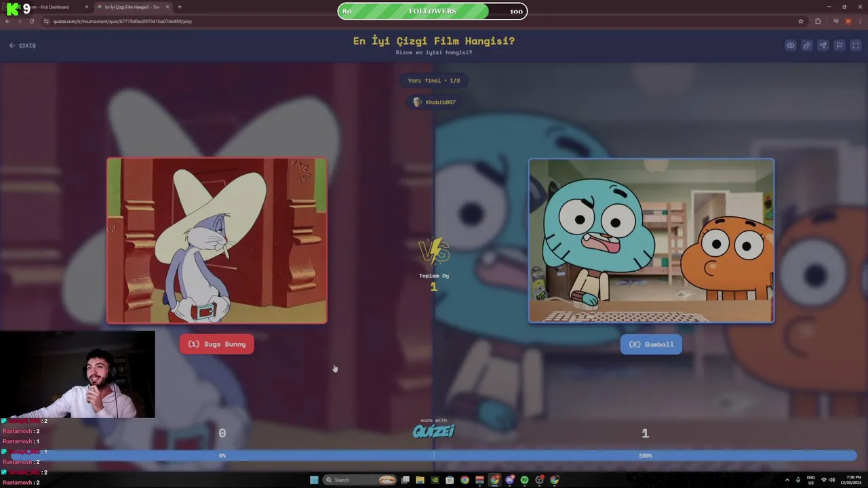The image size is (868, 488).
Task: Open Windows Start menu
Action: 314,480
